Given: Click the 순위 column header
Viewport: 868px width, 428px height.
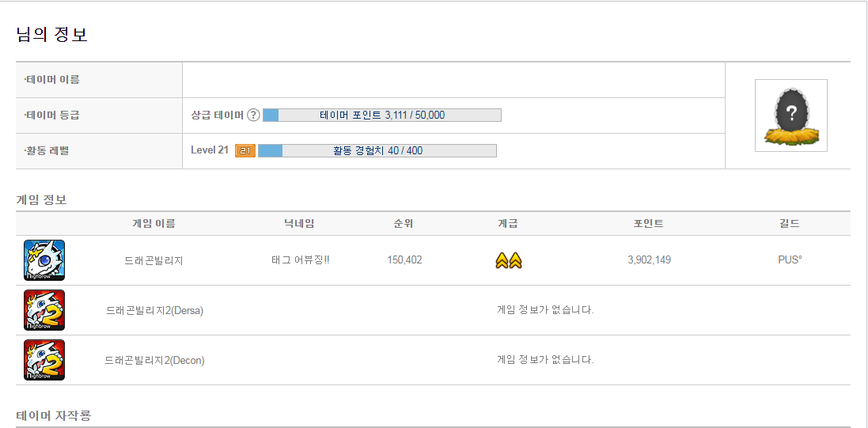Looking at the screenshot, I should tap(404, 224).
